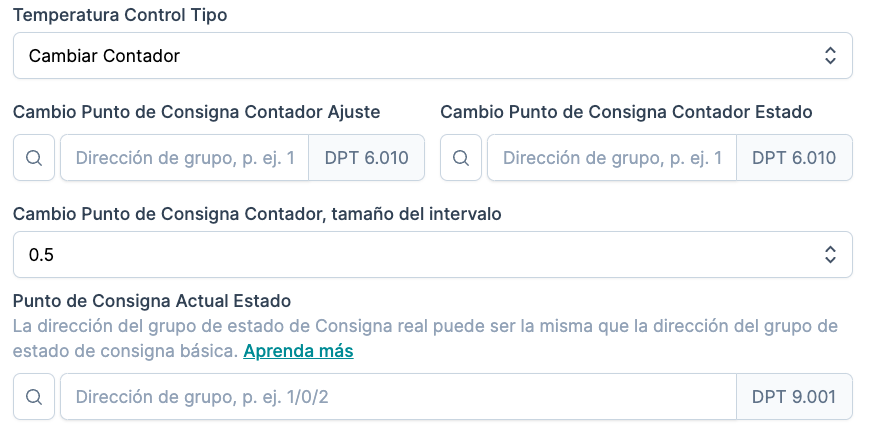The image size is (874, 431).
Task: Open the tamaño del intervalo dropdown
Action: [432, 255]
